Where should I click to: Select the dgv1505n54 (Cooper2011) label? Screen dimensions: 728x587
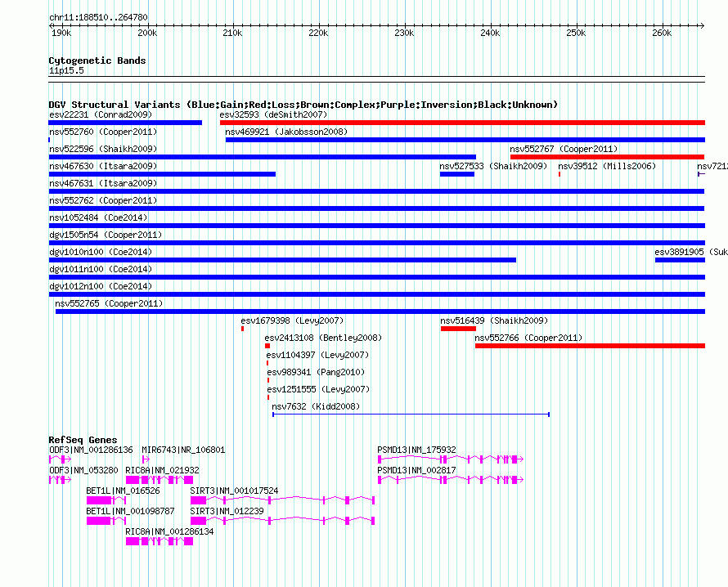(x=106, y=235)
